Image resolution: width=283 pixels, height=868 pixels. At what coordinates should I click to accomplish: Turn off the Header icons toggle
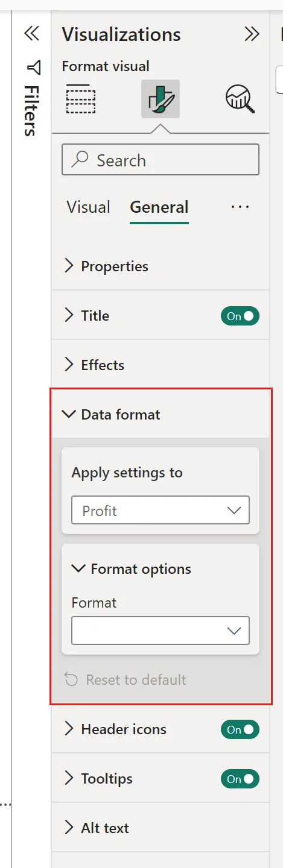(x=240, y=729)
